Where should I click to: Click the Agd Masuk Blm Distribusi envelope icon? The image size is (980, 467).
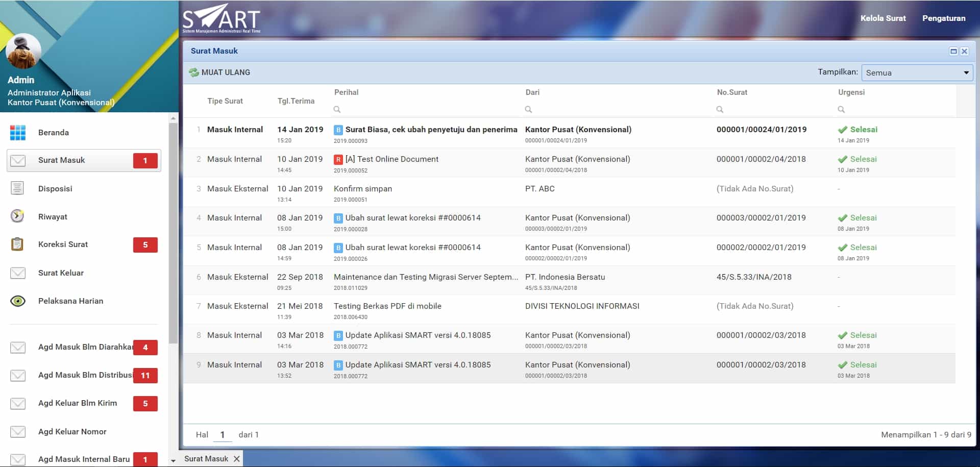tap(18, 376)
